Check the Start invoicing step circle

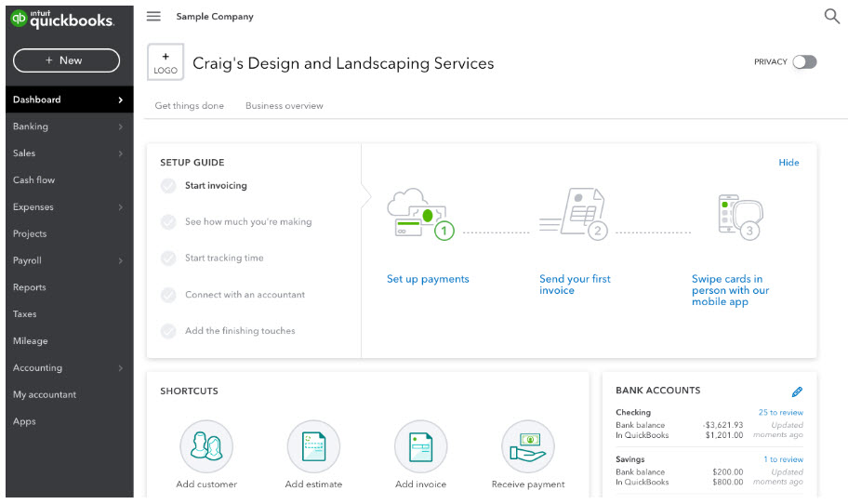pos(168,186)
